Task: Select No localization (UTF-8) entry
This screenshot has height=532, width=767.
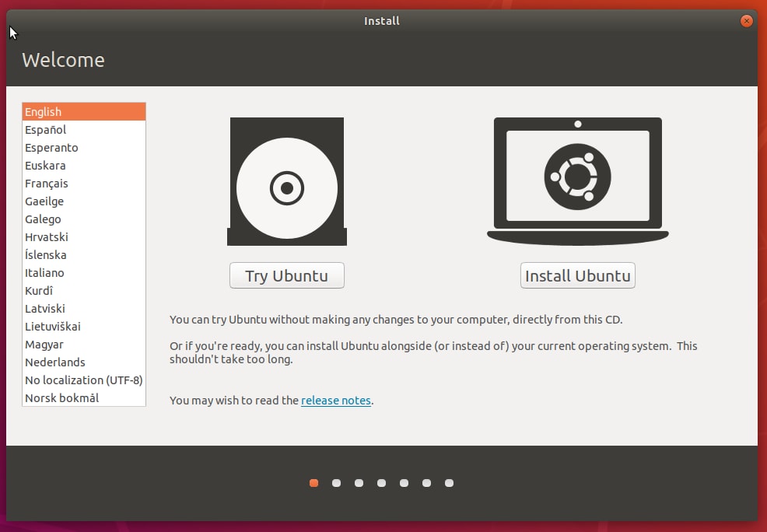Action: coord(83,380)
